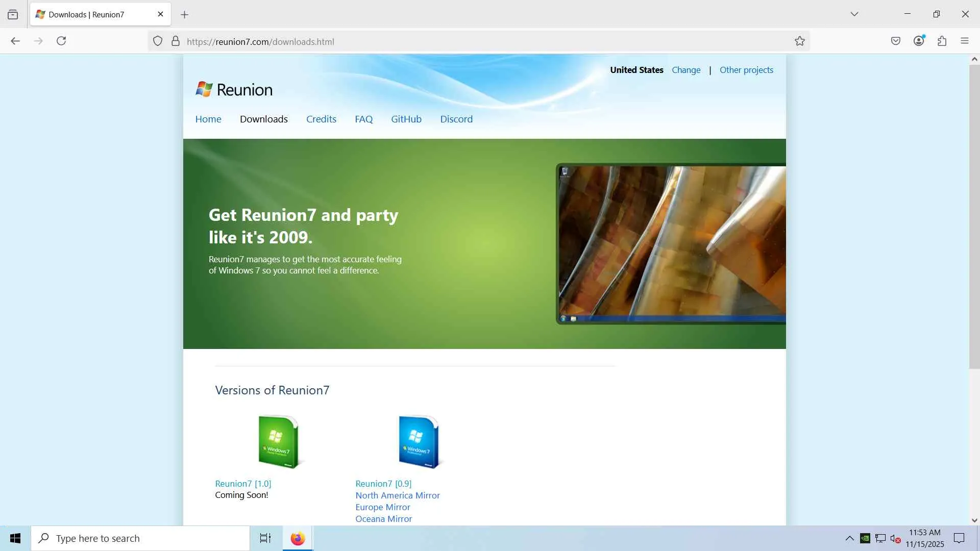Open the North America Mirror link
The height and width of the screenshot is (551, 980).
point(397,495)
